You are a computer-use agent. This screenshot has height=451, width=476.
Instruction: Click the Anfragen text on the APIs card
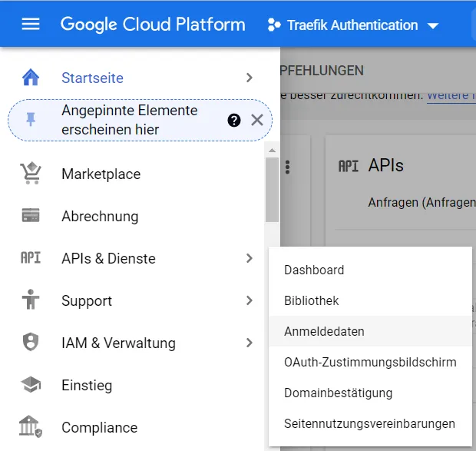click(x=422, y=202)
